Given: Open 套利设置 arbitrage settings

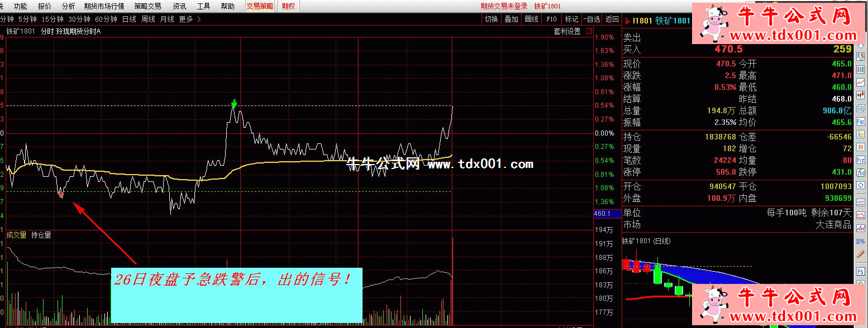Looking at the screenshot, I should tap(567, 32).
